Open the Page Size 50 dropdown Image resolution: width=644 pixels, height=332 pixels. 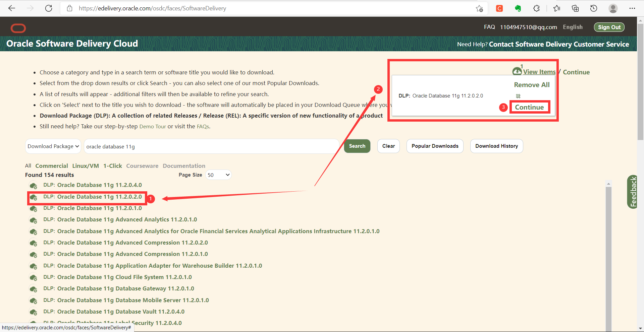(x=218, y=175)
